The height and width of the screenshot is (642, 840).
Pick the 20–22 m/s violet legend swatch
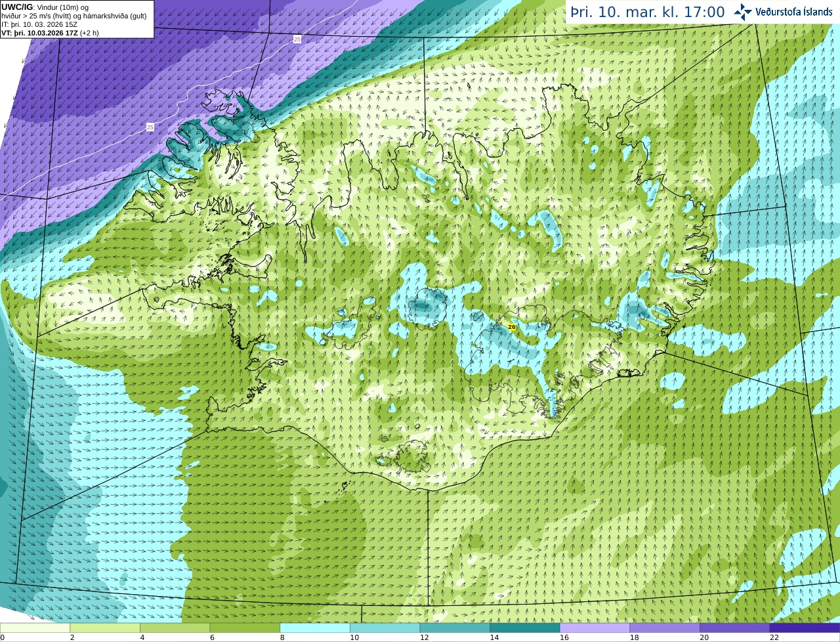[x=735, y=628]
